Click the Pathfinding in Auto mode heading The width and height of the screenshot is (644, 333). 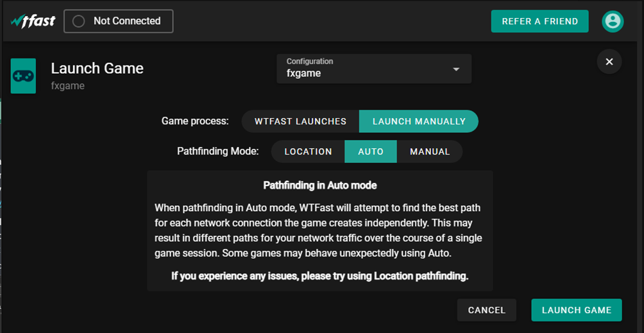pyautogui.click(x=319, y=185)
